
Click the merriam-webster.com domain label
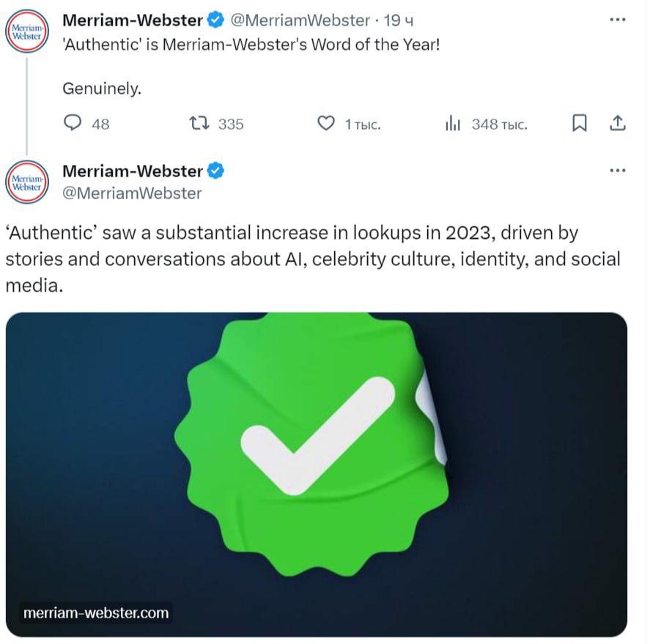(x=96, y=613)
